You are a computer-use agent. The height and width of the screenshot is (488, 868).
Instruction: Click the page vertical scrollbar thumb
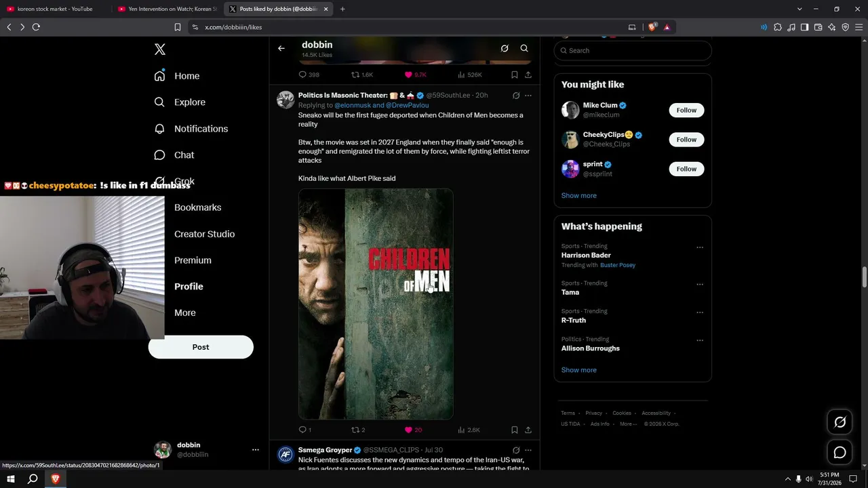pos(865,277)
